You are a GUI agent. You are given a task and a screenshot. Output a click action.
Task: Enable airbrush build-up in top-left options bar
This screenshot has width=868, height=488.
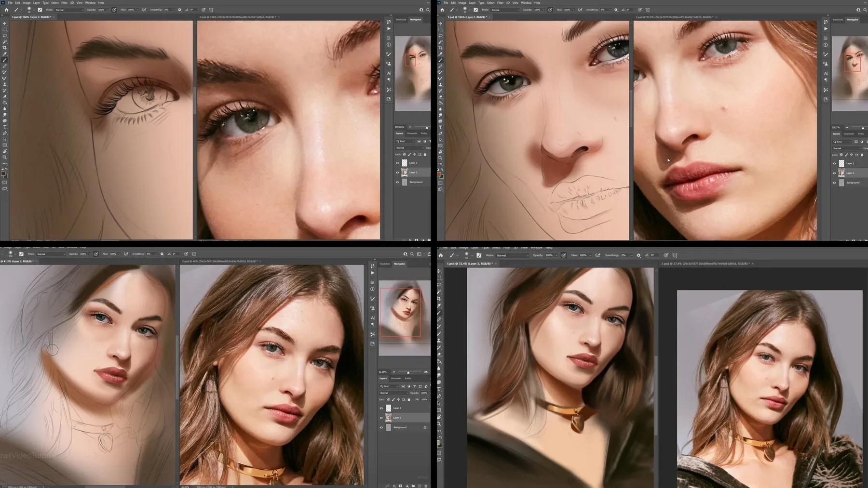click(144, 10)
